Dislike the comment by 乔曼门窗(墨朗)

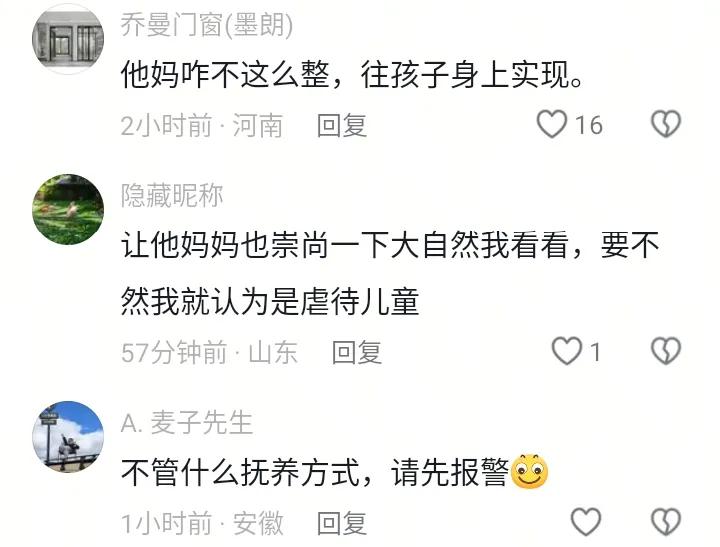pyautogui.click(x=666, y=124)
